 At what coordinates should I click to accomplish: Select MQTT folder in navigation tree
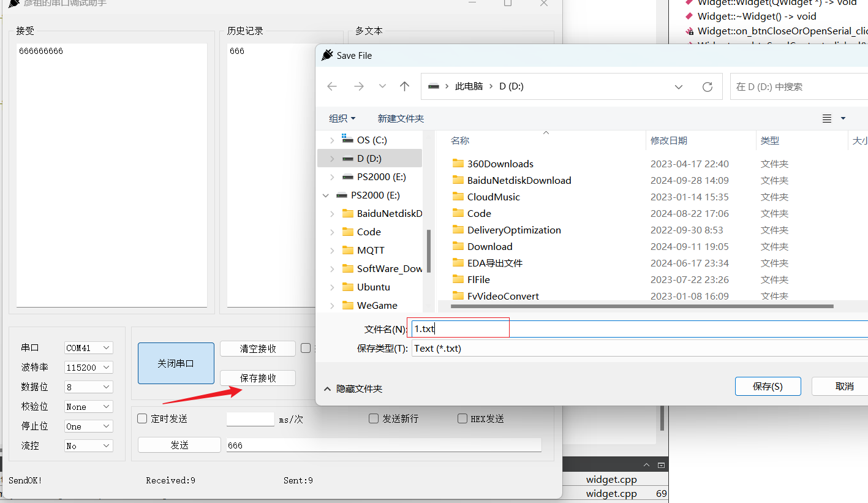pyautogui.click(x=371, y=250)
